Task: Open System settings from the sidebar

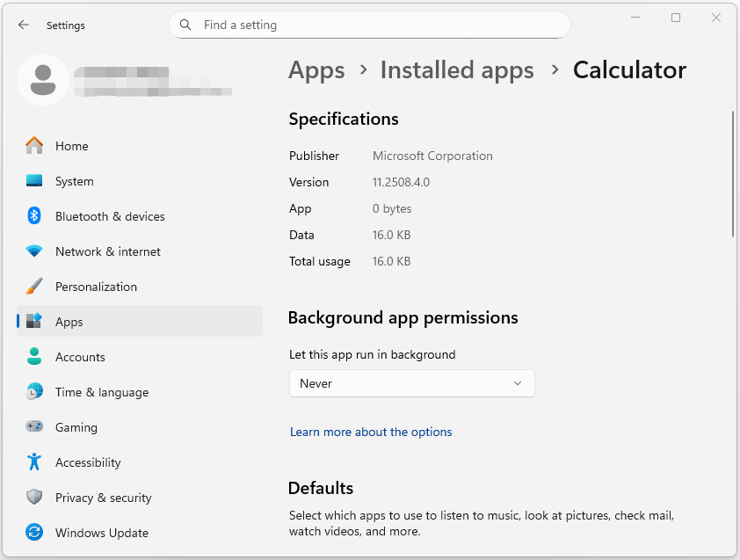Action: (x=37, y=180)
